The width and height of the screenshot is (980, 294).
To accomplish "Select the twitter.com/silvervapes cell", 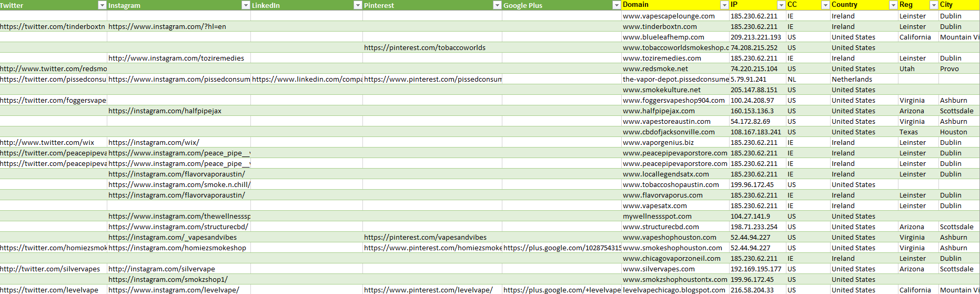I will pyautogui.click(x=53, y=269).
